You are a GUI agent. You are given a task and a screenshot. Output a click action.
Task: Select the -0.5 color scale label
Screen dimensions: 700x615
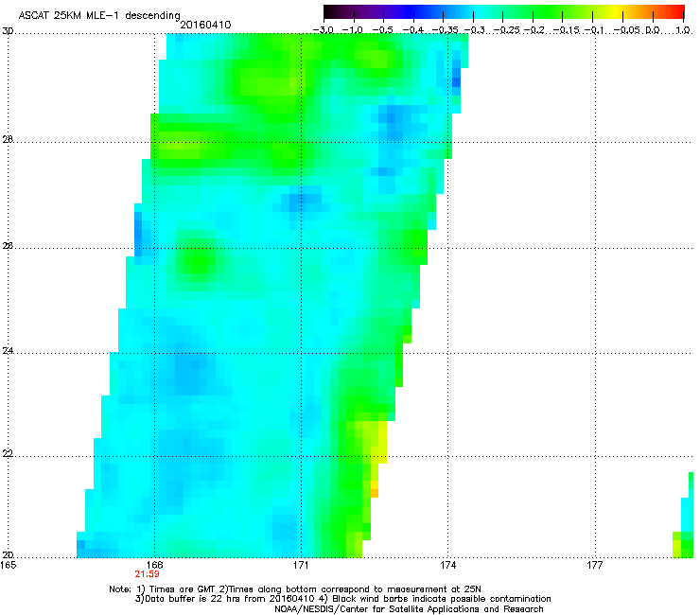click(x=382, y=30)
